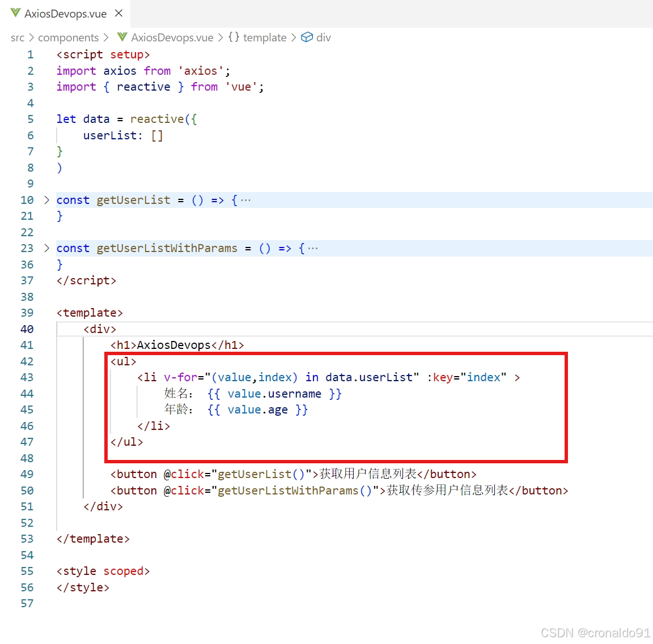Expand folded getUserListWithParams function at line 23
This screenshot has width=653, height=644.
(46, 248)
